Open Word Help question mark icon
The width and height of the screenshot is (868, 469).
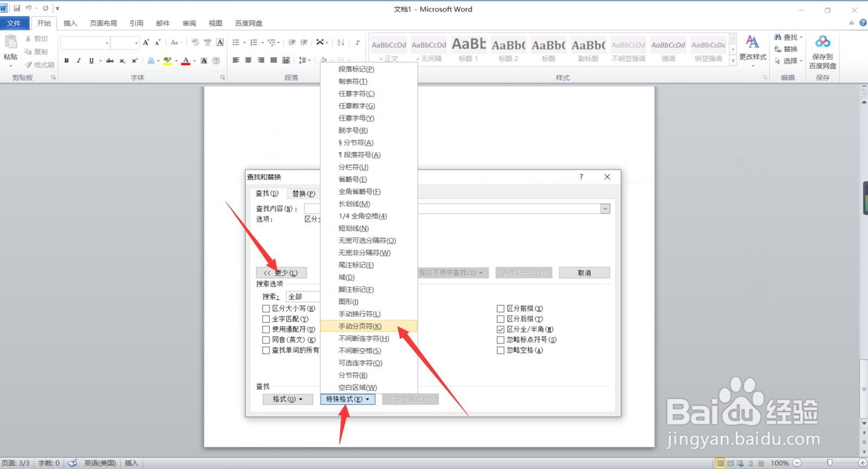[x=863, y=23]
